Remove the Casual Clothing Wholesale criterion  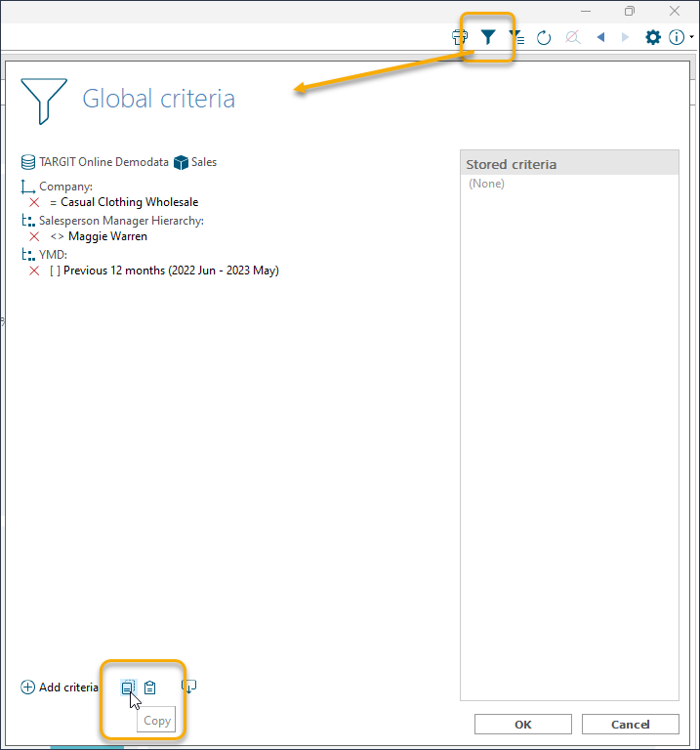point(34,202)
